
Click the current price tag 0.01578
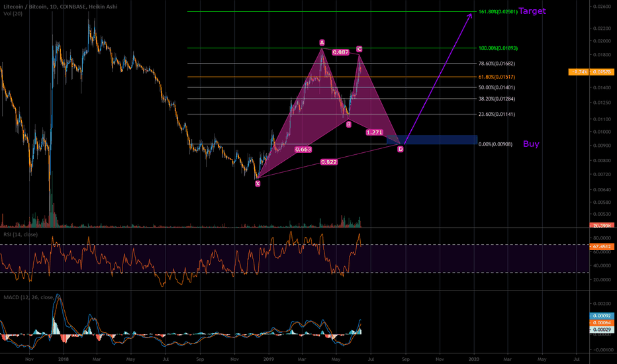coord(602,72)
